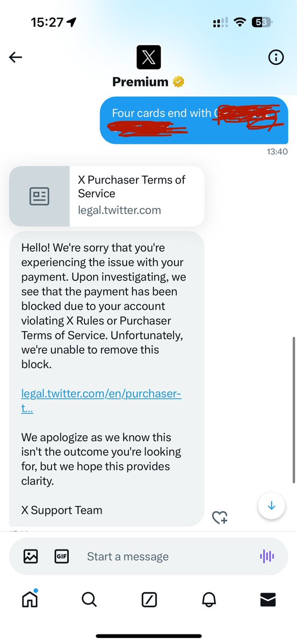297x644 pixels.
Task: Go to Home tab
Action: tap(30, 599)
